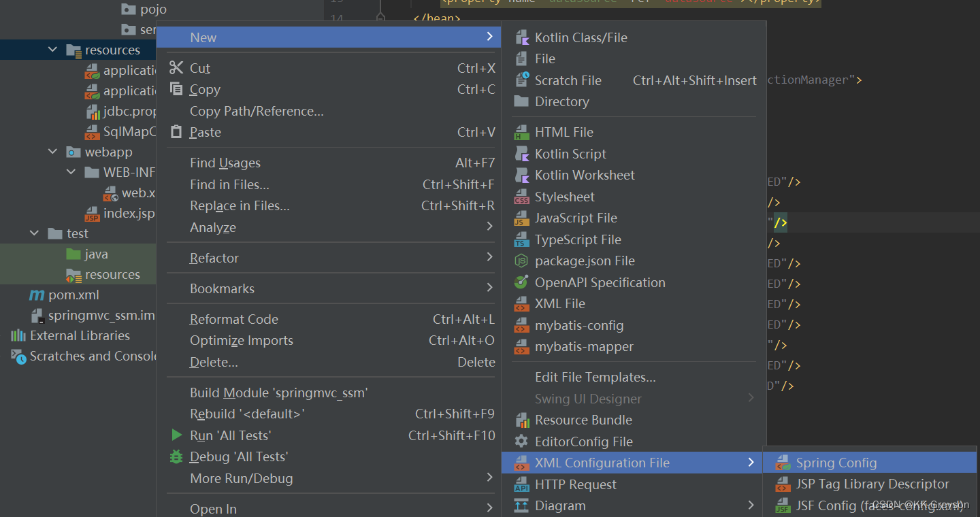Viewport: 980px width, 517px height.
Task: Open XML Configuration File submenu
Action: (x=634, y=463)
